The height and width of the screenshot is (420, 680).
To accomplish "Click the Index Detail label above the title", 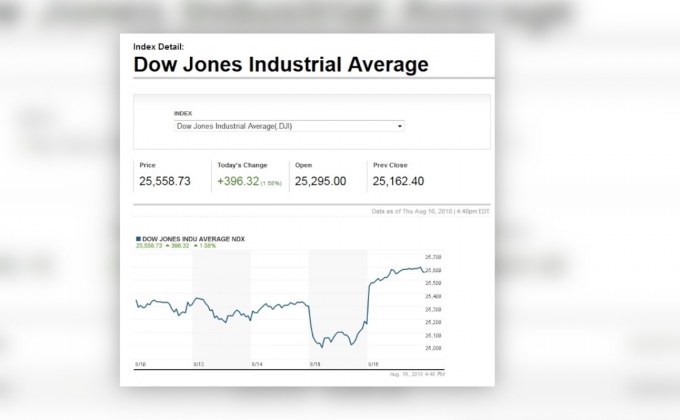I will coord(158,47).
